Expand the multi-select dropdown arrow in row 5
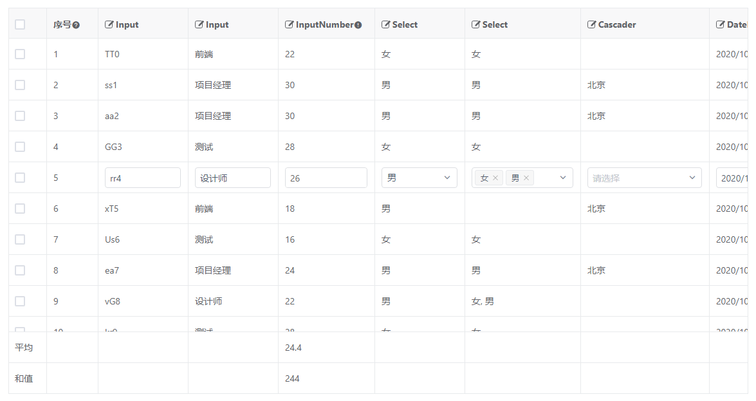 pyautogui.click(x=563, y=178)
